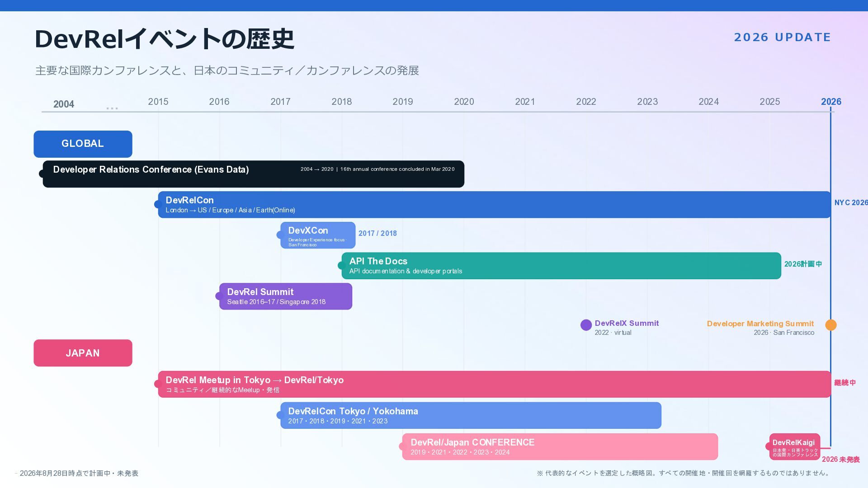
Task: Click the 2022 year on the axis
Action: pos(586,102)
